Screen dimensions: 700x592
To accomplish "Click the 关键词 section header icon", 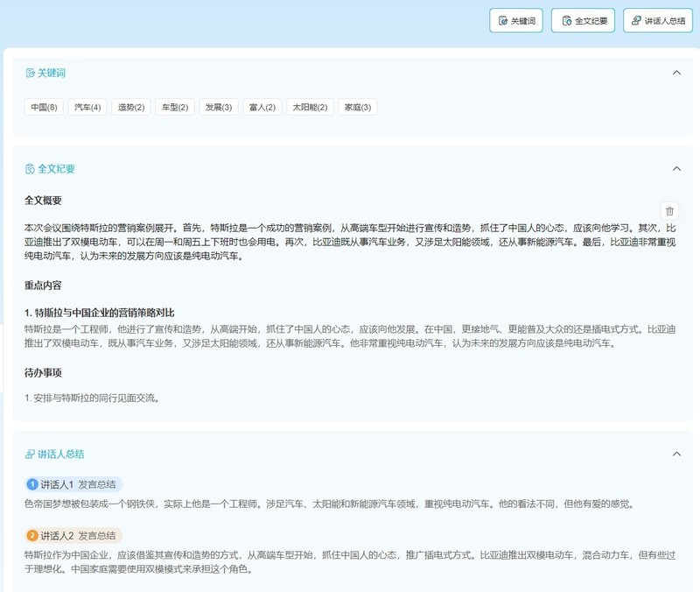I will coord(31,73).
